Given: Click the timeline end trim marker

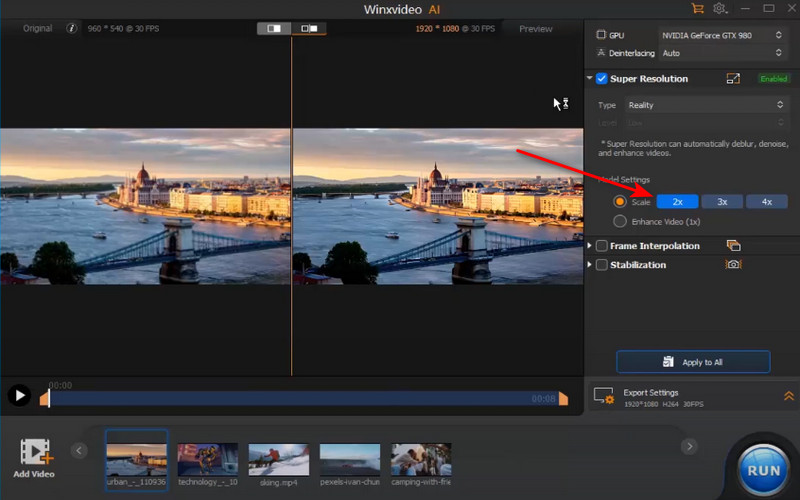Looking at the screenshot, I should pos(563,398).
